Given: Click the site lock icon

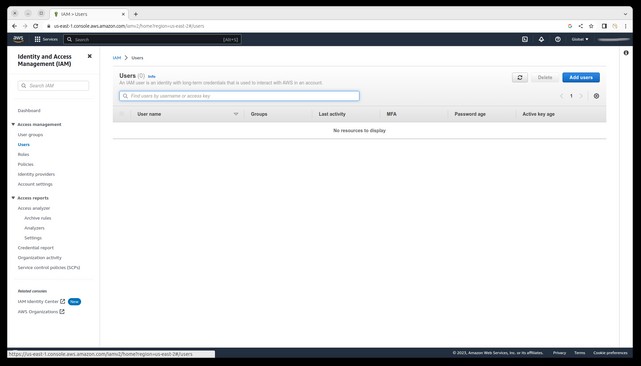Looking at the screenshot, I should click(x=48, y=26).
